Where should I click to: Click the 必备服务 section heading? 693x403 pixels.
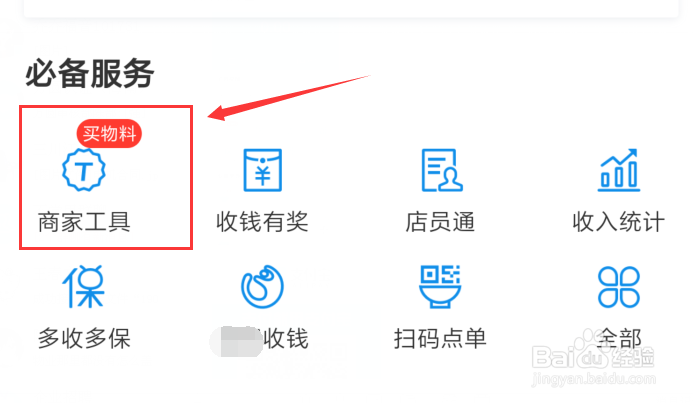coord(90,73)
